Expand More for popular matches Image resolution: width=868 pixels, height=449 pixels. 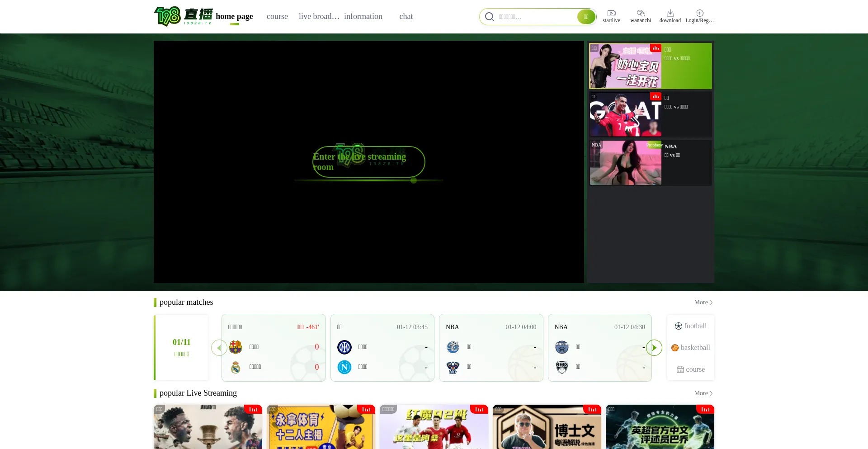[703, 302]
